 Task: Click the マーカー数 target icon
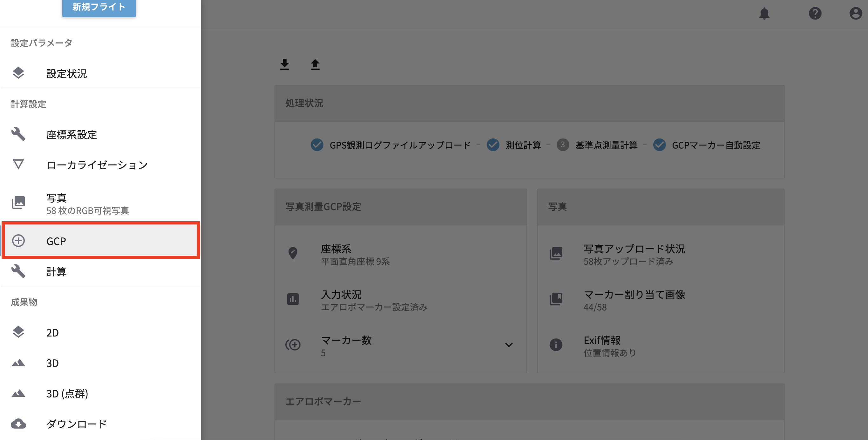coord(293,344)
